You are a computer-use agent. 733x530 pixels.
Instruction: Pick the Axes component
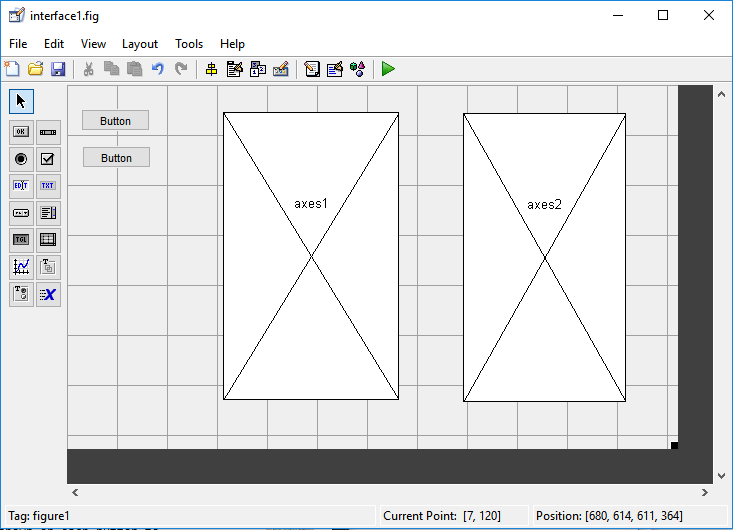21,267
